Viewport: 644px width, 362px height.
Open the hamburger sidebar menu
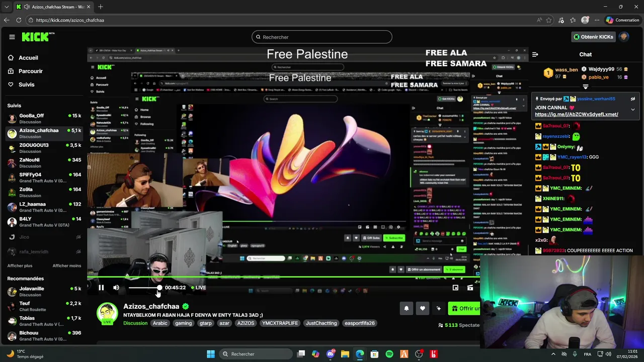tap(12, 37)
